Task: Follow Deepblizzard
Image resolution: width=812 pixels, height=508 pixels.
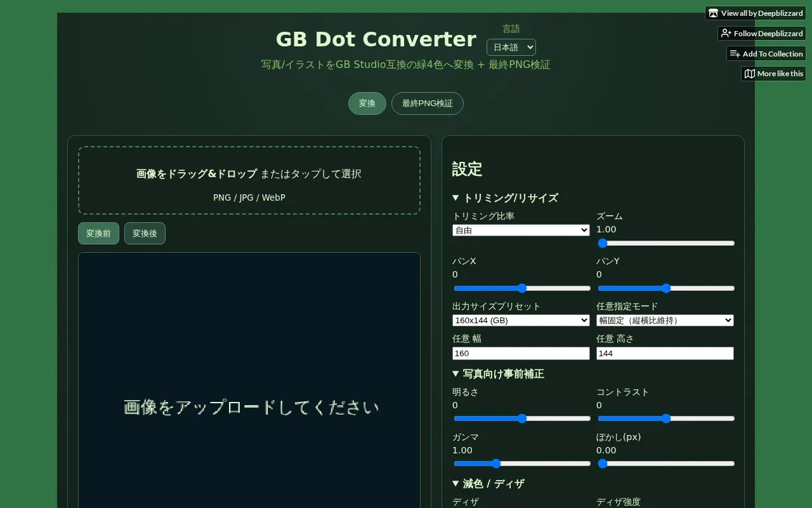Action: click(762, 34)
